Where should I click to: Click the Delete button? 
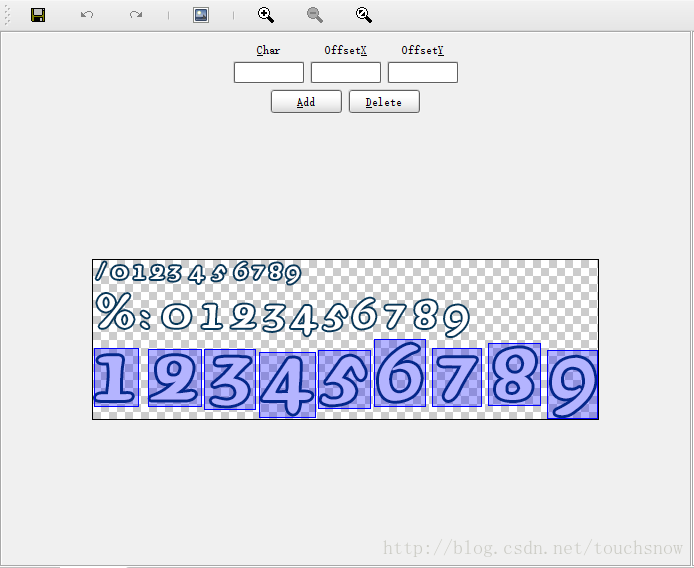[x=384, y=102]
